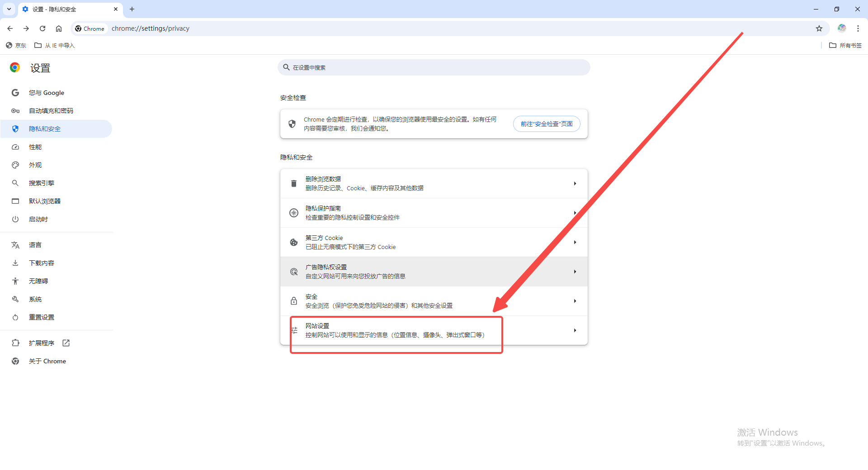Open a new tab with plus button
This screenshot has height=470, width=868.
pyautogui.click(x=132, y=9)
